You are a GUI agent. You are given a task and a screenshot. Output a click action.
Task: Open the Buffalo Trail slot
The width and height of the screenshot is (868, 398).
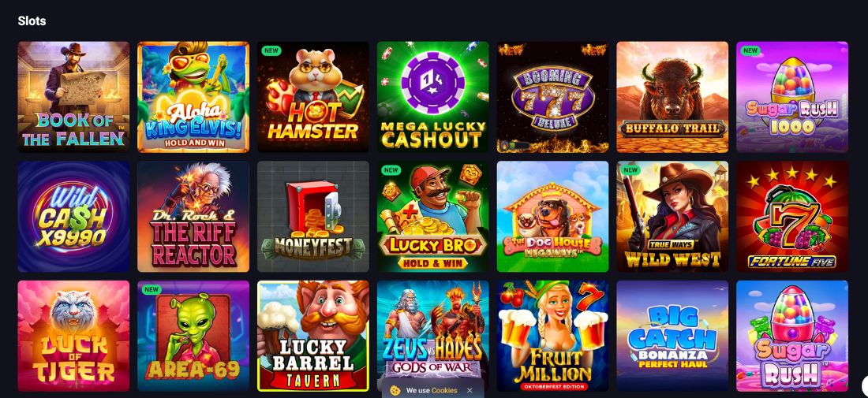click(672, 97)
